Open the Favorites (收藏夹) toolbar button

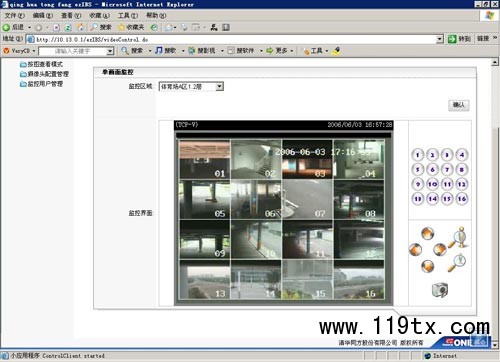(x=131, y=27)
